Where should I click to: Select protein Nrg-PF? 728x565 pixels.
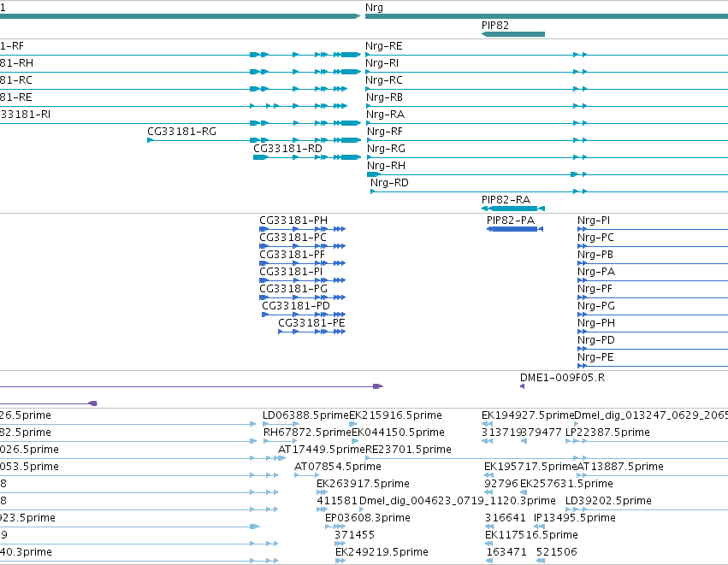coord(595,289)
